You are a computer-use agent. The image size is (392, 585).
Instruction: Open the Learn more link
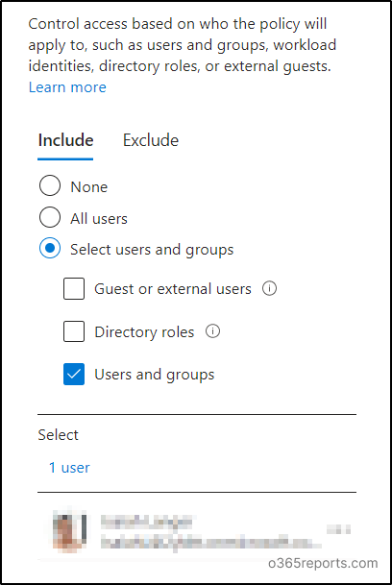[67, 87]
